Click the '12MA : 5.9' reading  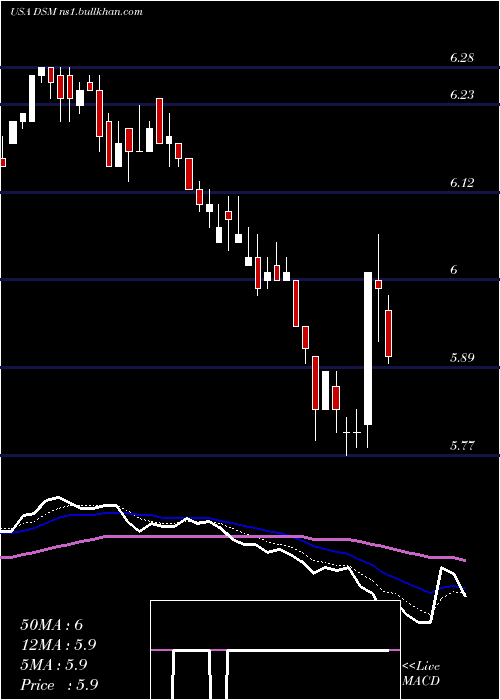click(x=58, y=645)
